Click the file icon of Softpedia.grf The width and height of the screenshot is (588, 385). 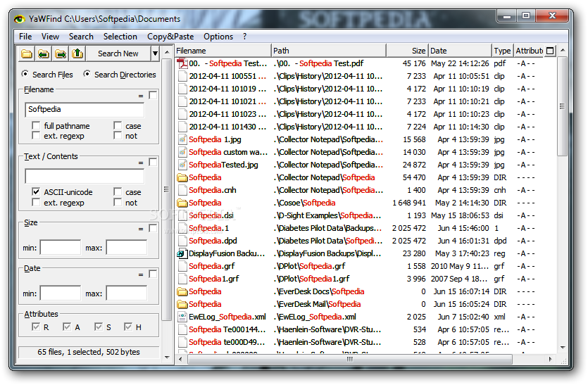click(182, 266)
